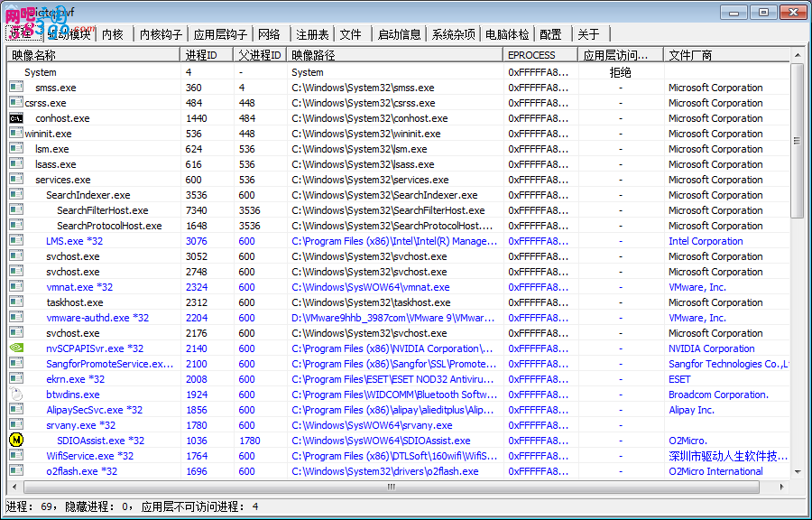Click the vertical scrollbar down arrow
The height and width of the screenshot is (520, 812).
[797, 472]
